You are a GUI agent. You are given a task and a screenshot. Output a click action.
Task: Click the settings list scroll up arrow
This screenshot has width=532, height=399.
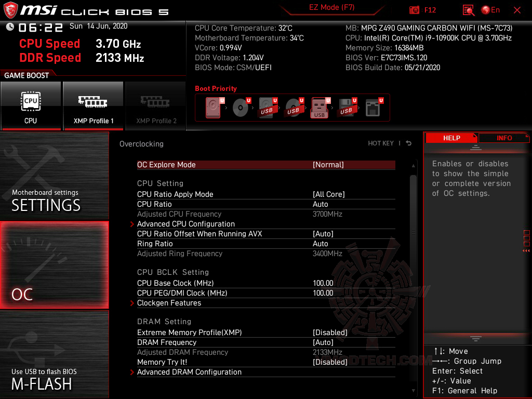click(413, 166)
